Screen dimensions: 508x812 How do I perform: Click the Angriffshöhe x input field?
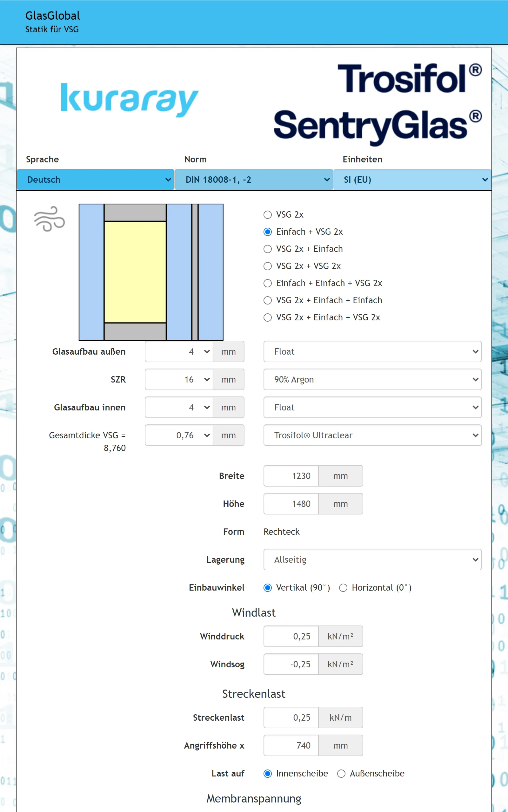pyautogui.click(x=291, y=745)
